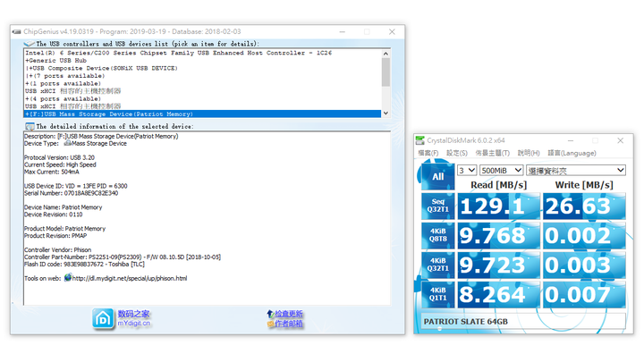Open the Help (H) menu in CrystalDiskMark
Image resolution: width=644 pixels, height=362 pixels.
point(529,153)
